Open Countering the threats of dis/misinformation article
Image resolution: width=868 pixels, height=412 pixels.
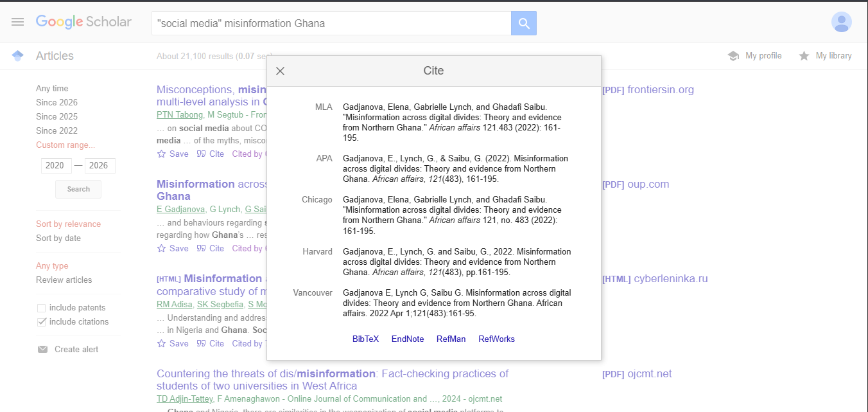click(333, 380)
